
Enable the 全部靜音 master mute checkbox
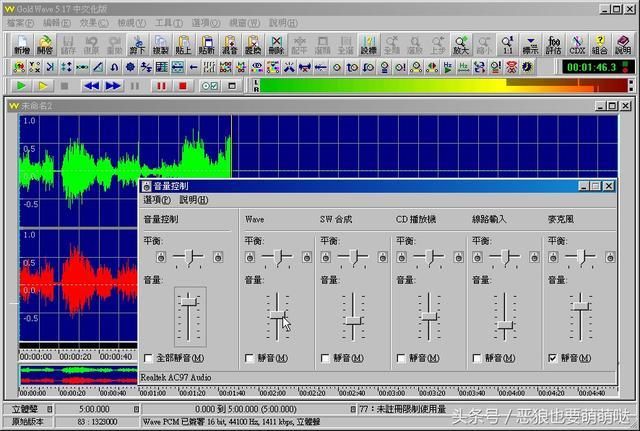pyautogui.click(x=149, y=358)
